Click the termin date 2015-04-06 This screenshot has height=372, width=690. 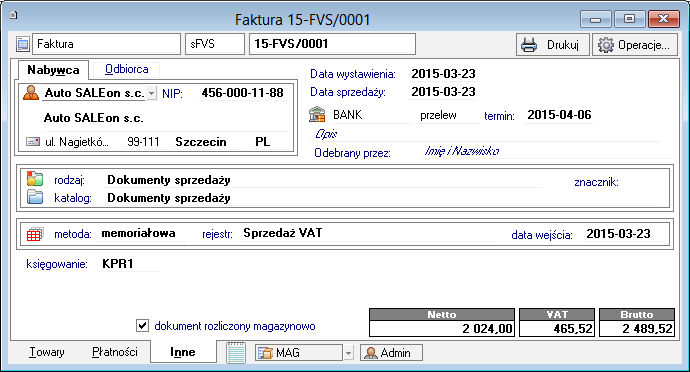point(559,115)
